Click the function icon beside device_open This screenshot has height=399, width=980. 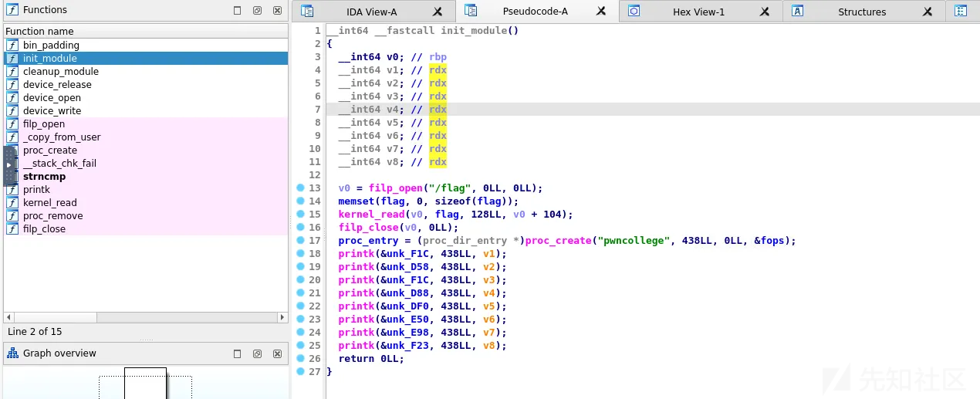(12, 98)
